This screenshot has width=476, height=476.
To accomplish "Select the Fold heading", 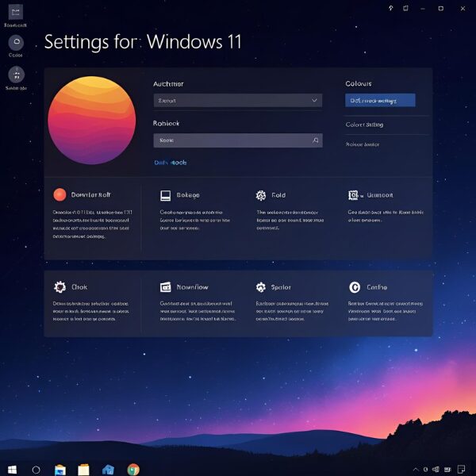I will click(278, 195).
